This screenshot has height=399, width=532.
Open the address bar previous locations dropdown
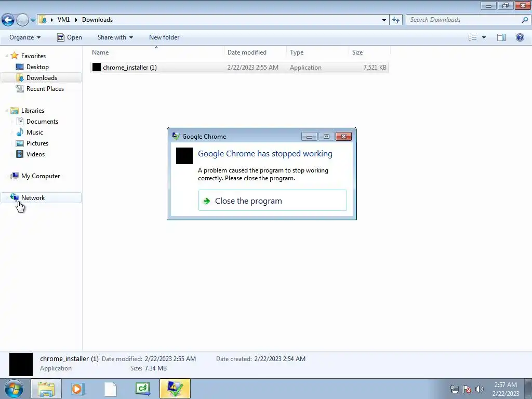pos(384,20)
